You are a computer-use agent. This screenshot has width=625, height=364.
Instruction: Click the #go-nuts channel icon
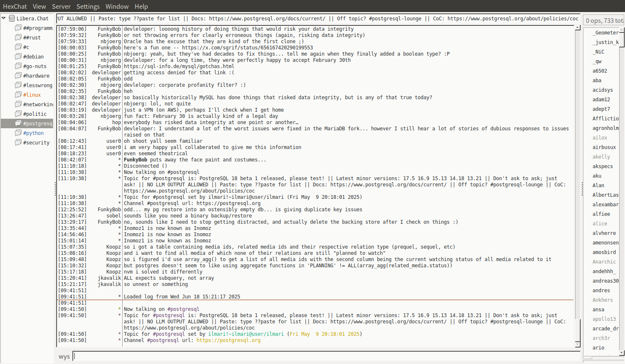point(18,66)
